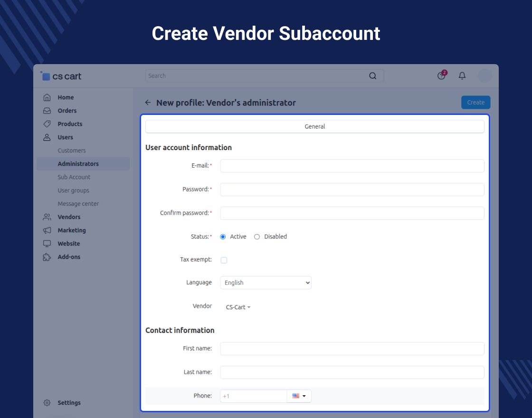Focus the Confirm password field

pyautogui.click(x=352, y=213)
